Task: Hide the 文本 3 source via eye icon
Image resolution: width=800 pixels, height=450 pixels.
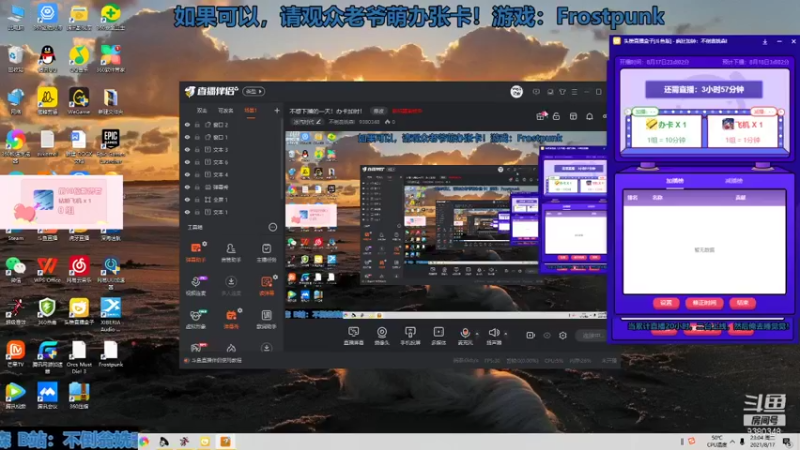Action: [x=187, y=149]
